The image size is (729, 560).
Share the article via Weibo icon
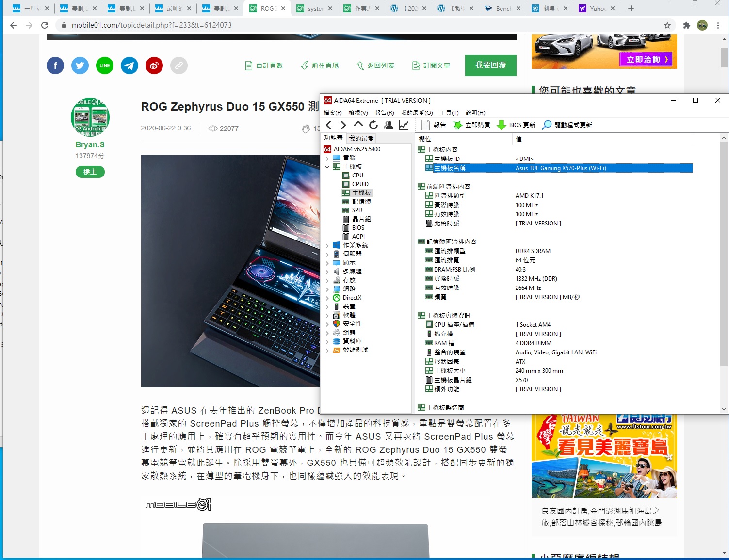[154, 65]
